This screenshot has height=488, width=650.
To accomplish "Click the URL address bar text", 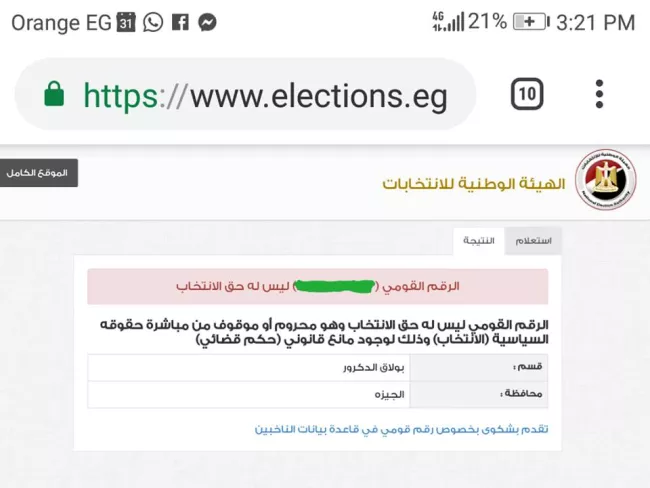I will (266, 96).
